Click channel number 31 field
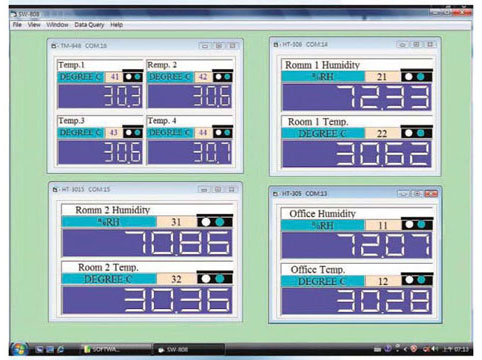The image size is (482, 360). pyautogui.click(x=176, y=222)
